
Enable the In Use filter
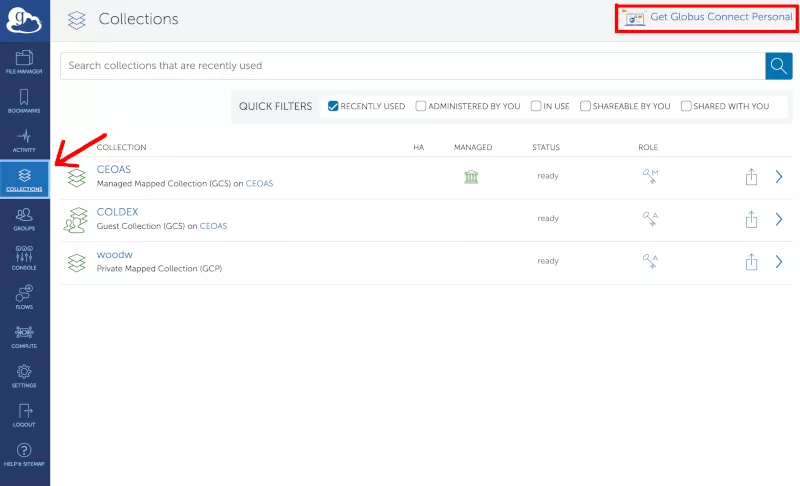pos(536,106)
